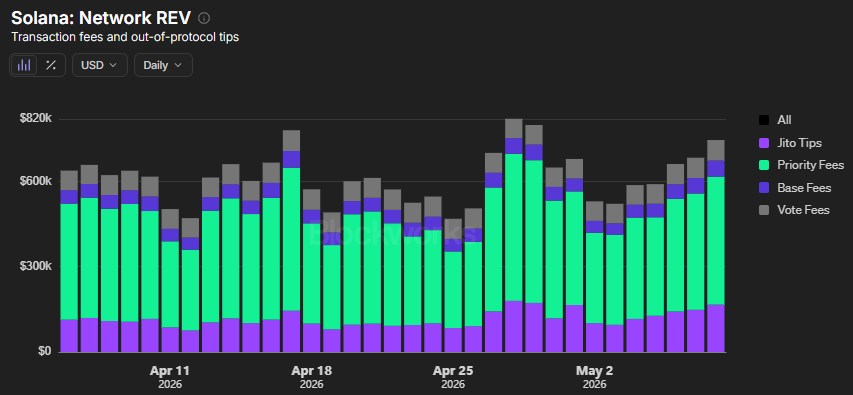Screen dimensions: 853x395
Task: Click the Solana: Network REV title
Action: click(101, 18)
